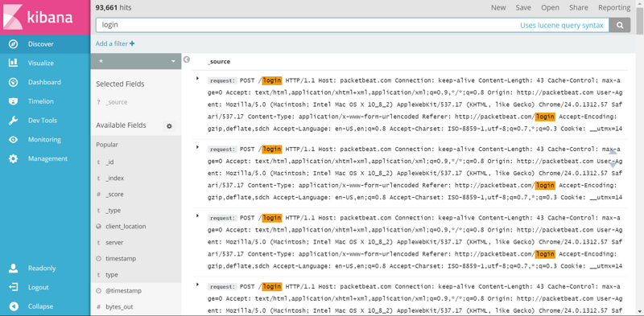This screenshot has width=644, height=316.
Task: Click clock icon for @timestamp field
Action: (98, 291)
